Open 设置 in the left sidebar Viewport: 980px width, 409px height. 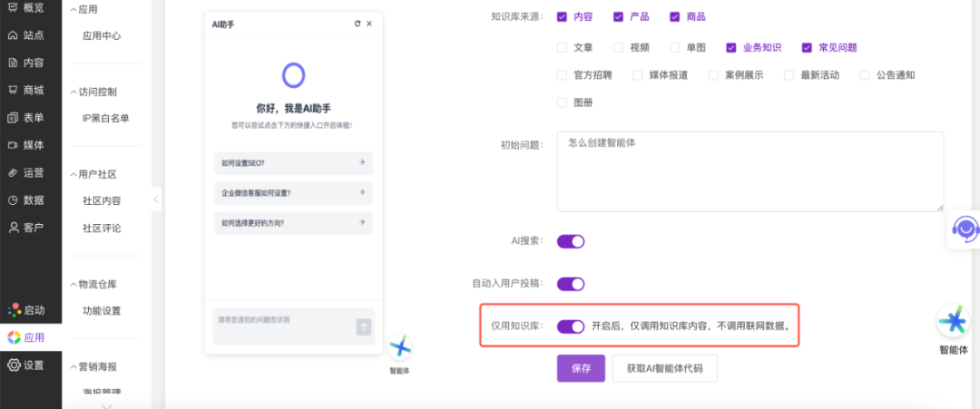25,365
